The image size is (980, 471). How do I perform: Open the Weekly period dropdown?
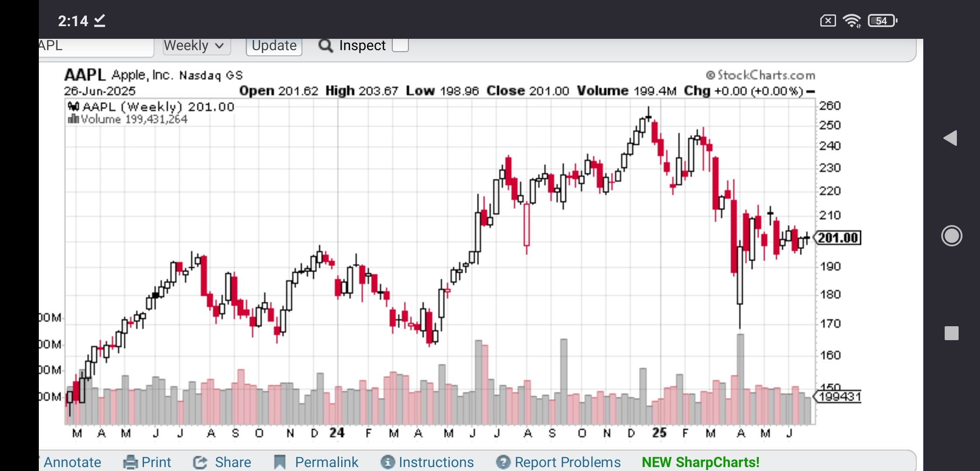[x=196, y=46]
